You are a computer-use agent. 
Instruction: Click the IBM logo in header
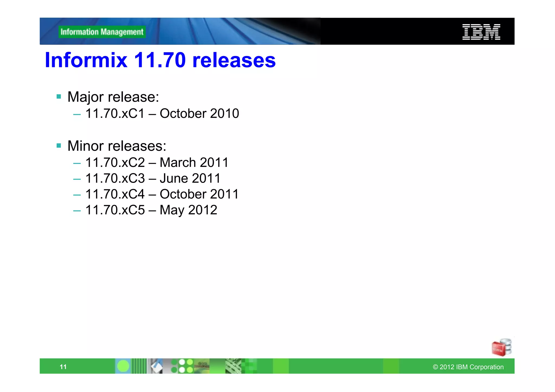point(481,32)
